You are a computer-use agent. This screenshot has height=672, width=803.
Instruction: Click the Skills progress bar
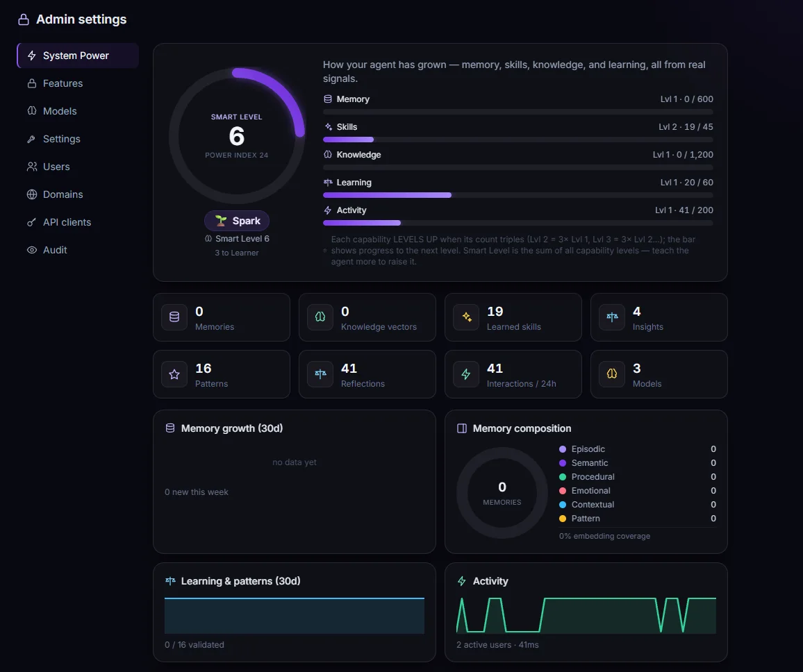[x=518, y=140]
